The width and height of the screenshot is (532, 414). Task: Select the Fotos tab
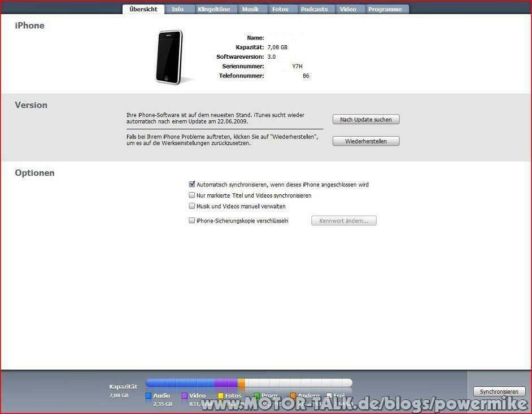click(x=280, y=9)
